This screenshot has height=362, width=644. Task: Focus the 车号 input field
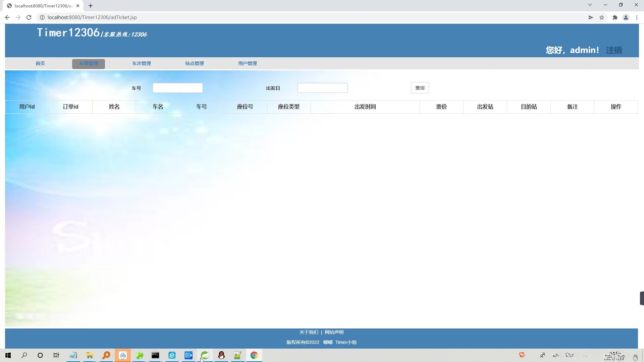178,88
